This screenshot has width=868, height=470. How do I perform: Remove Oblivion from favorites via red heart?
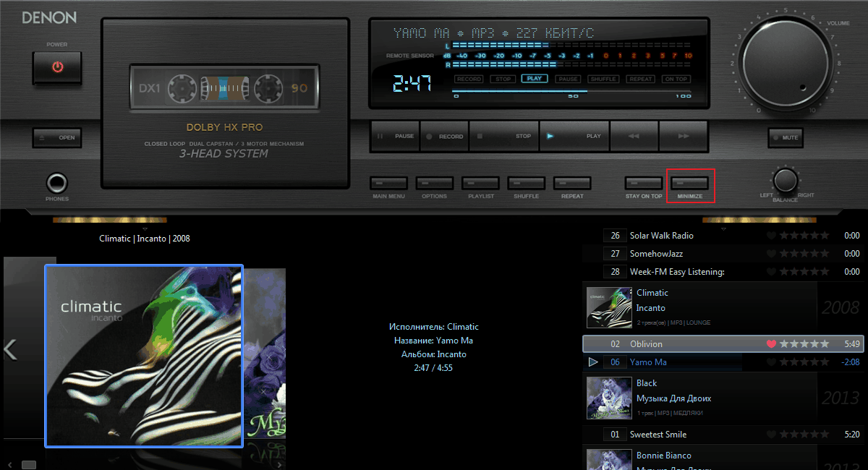771,344
